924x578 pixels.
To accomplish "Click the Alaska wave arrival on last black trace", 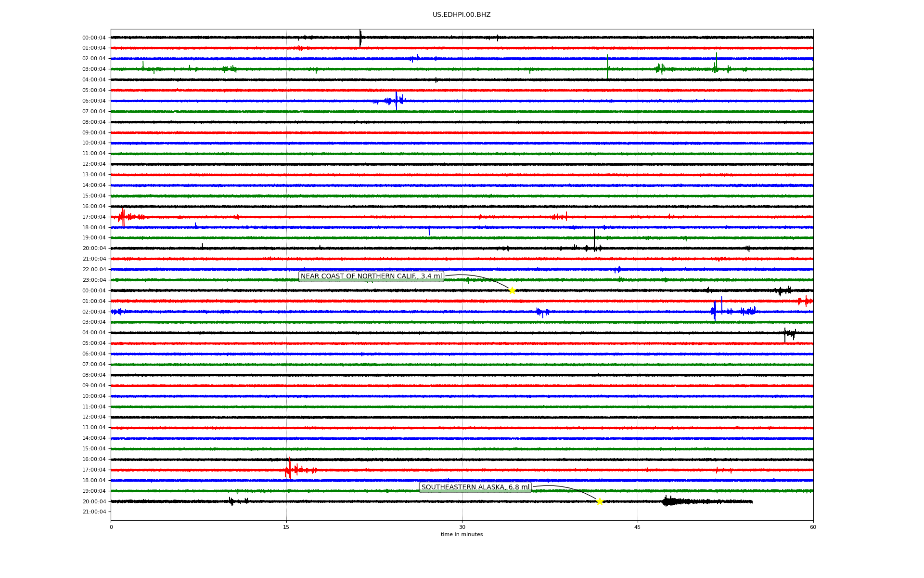I will (x=669, y=501).
